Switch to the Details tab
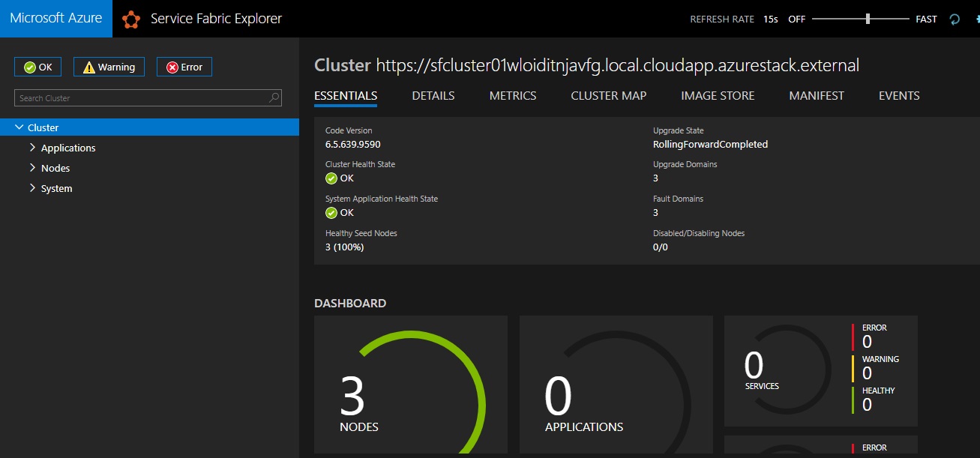 click(433, 95)
